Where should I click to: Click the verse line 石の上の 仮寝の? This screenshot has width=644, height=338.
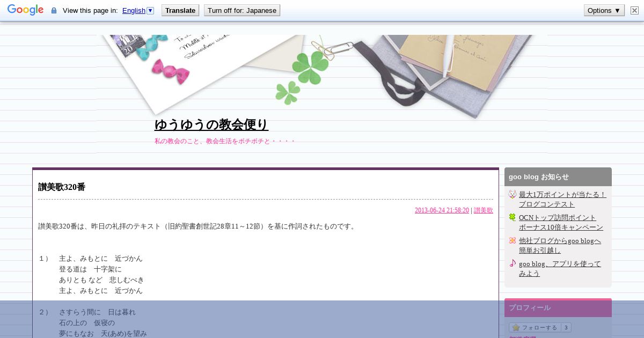(86, 323)
